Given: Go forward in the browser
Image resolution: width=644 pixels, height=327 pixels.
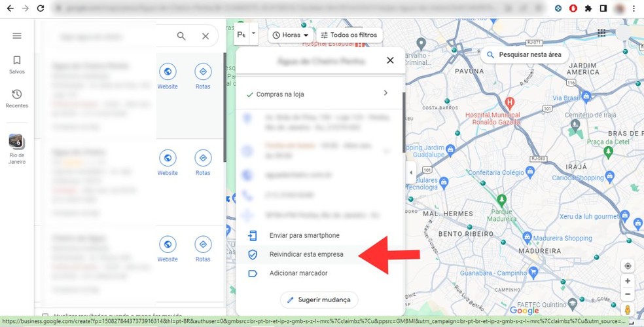Looking at the screenshot, I should coord(26,9).
